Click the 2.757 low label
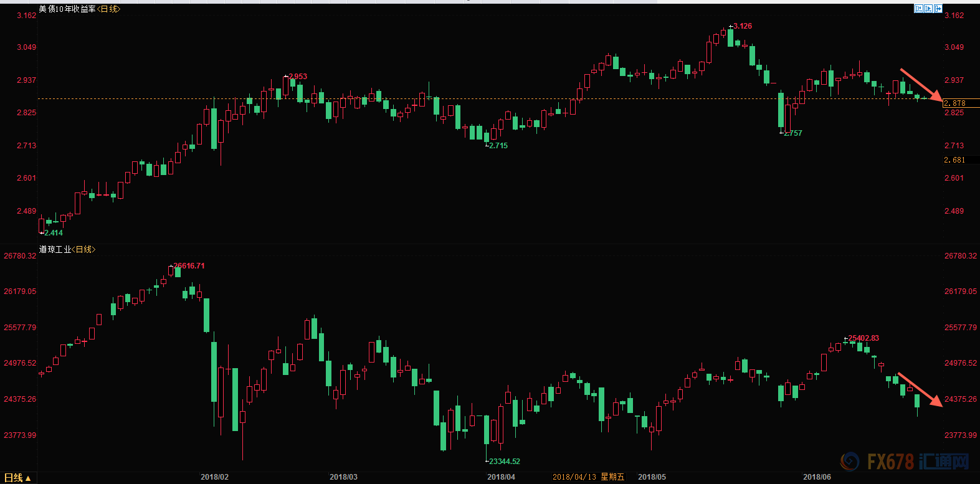Image resolution: width=980 pixels, height=484 pixels. [793, 133]
